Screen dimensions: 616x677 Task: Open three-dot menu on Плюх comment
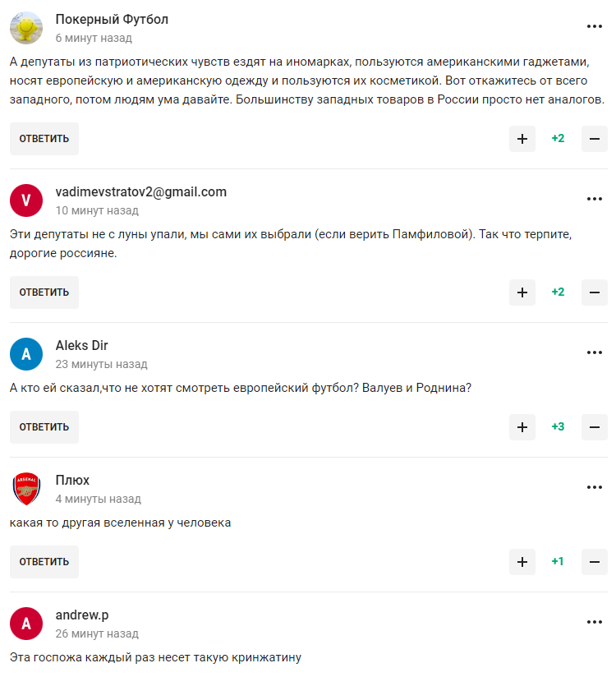click(x=595, y=488)
